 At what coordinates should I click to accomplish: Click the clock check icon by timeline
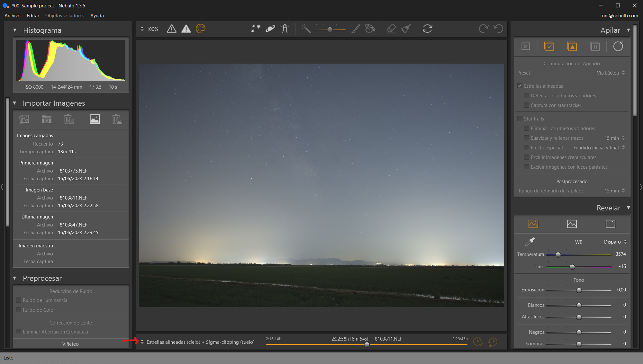478,342
